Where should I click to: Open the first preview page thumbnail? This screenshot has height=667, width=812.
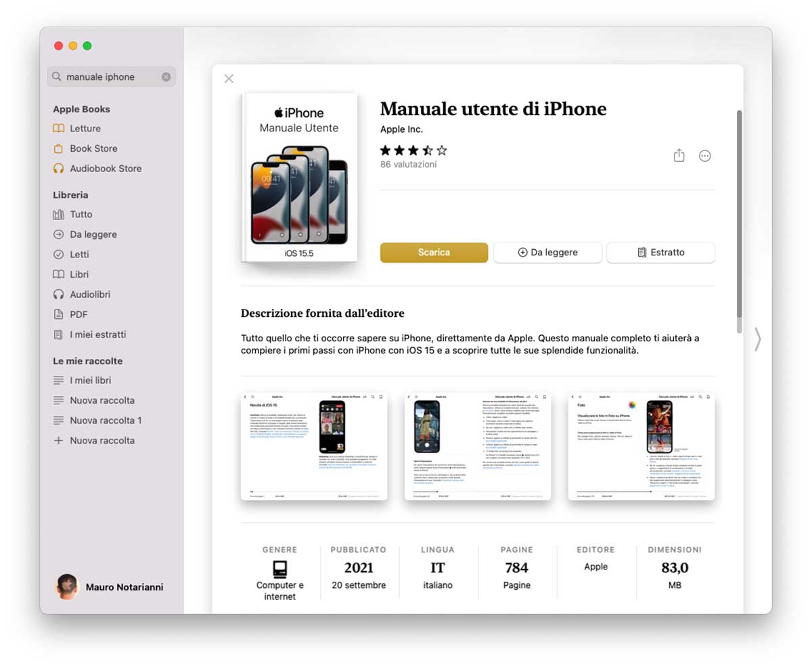tap(314, 446)
